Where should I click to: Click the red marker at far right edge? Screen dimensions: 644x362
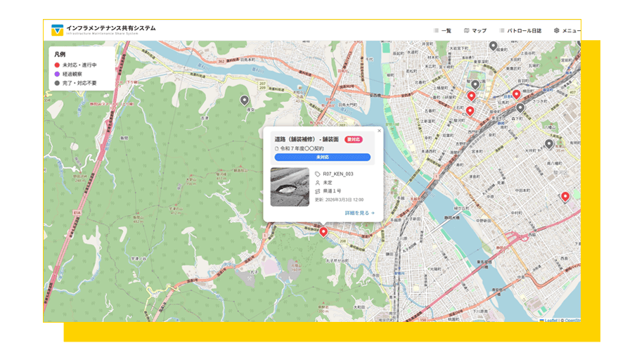coord(565,197)
